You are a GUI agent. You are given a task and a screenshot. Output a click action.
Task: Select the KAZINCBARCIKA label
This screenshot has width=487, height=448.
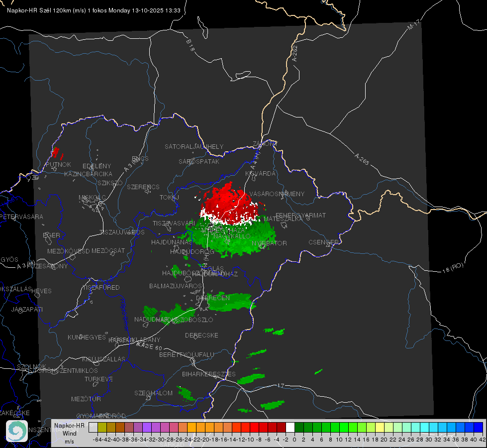click(88, 174)
